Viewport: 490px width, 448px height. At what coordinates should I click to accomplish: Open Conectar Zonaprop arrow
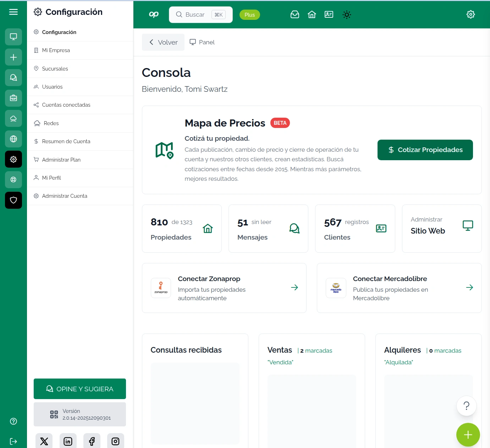pos(294,287)
